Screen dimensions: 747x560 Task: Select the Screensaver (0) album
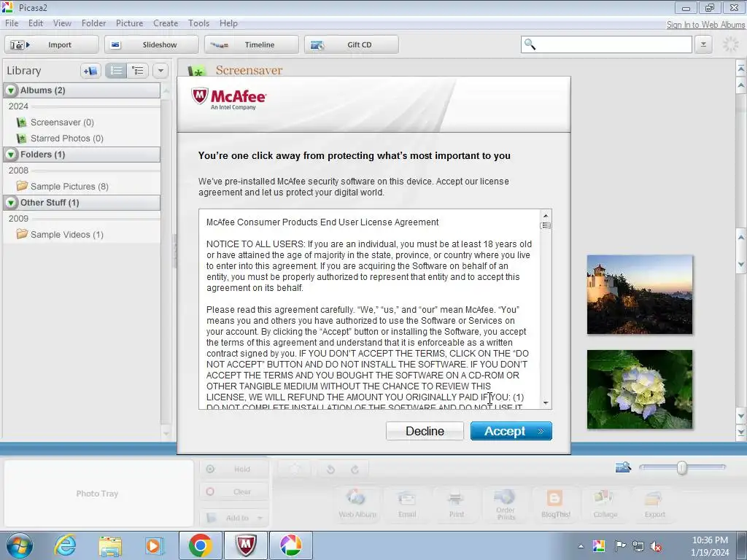pyautogui.click(x=62, y=122)
